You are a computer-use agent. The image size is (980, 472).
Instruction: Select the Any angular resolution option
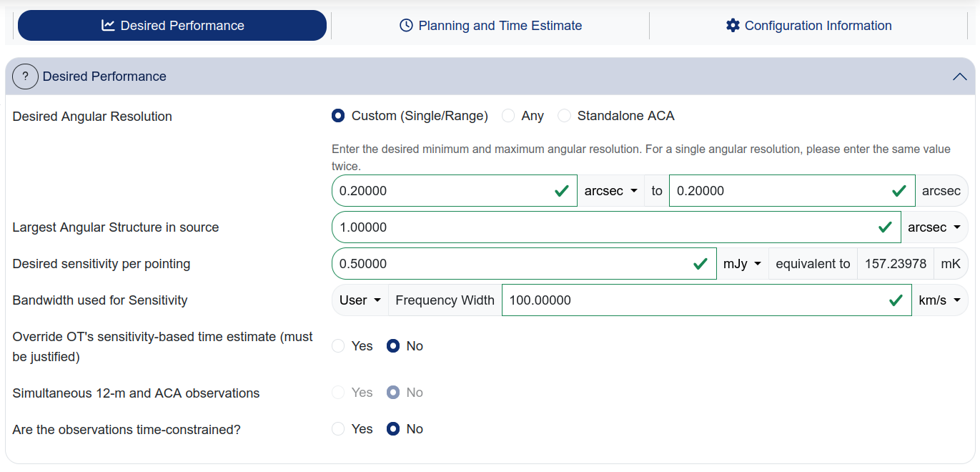[x=508, y=116]
